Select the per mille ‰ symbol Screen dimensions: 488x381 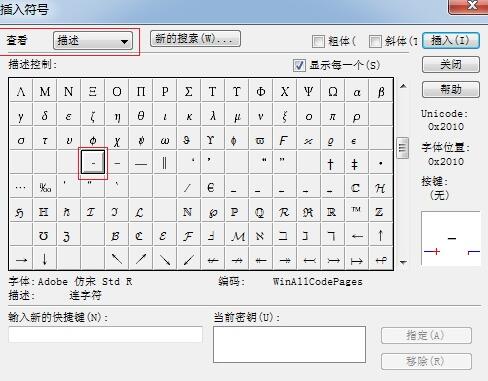pos(45,187)
